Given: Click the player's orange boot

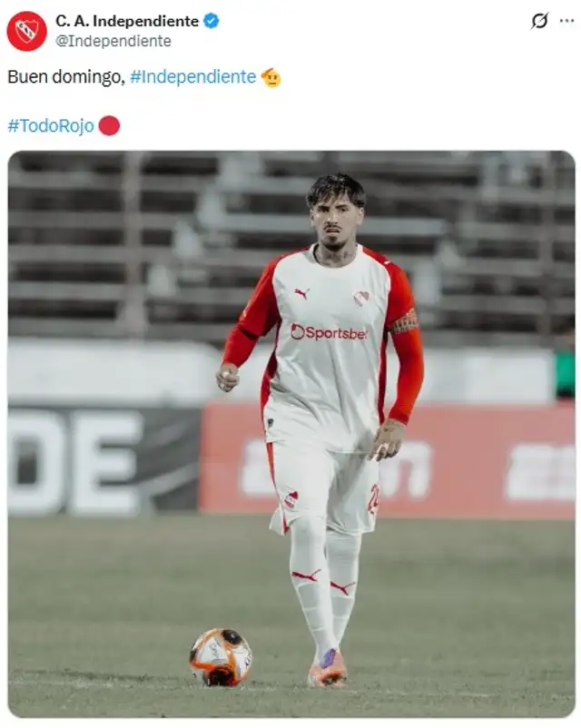Looking at the screenshot, I should (328, 669).
